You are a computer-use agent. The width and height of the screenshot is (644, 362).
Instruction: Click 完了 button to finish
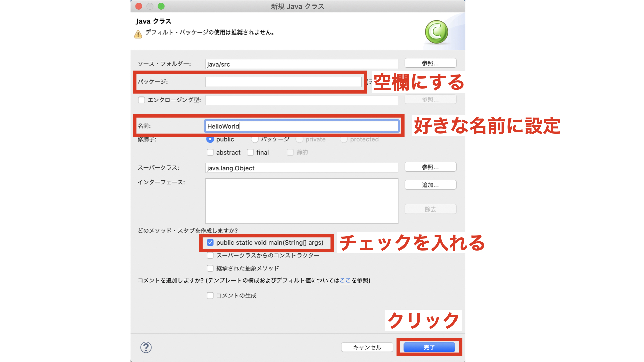[429, 347]
